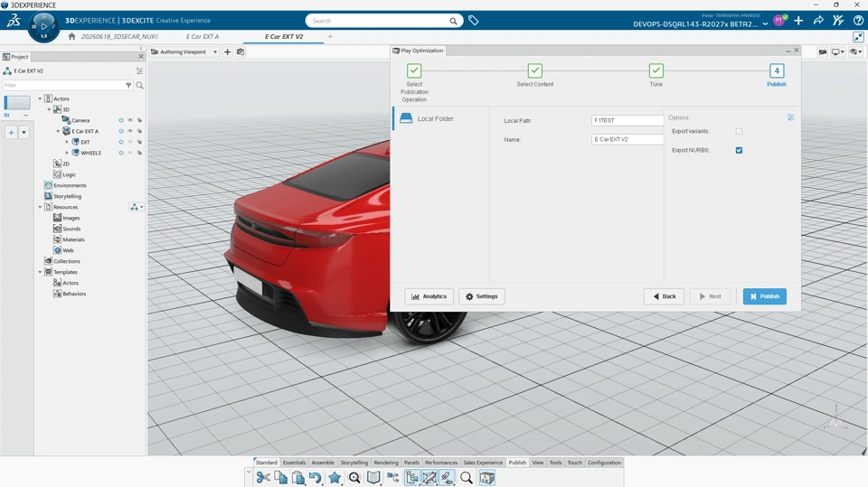
Task: Click the Analytics button
Action: click(x=429, y=296)
